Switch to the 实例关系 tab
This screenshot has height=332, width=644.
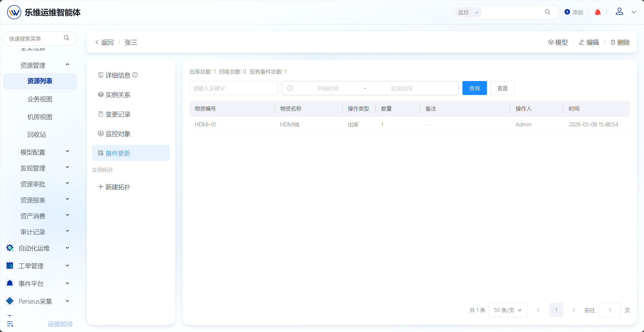click(x=131, y=94)
